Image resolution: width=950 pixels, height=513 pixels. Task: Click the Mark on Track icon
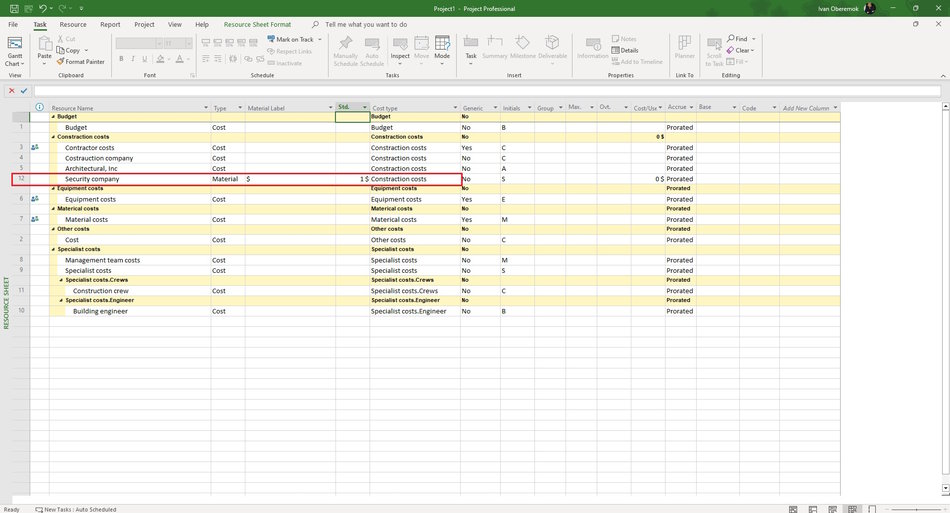coord(271,39)
